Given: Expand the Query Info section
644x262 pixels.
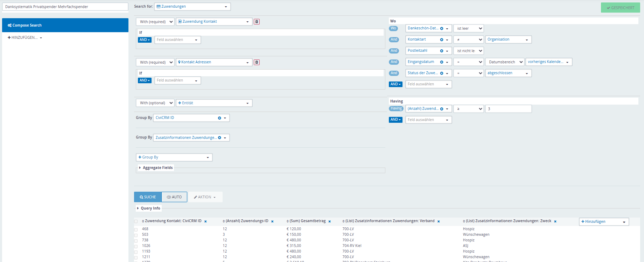Looking at the screenshot, I should click(x=150, y=208).
